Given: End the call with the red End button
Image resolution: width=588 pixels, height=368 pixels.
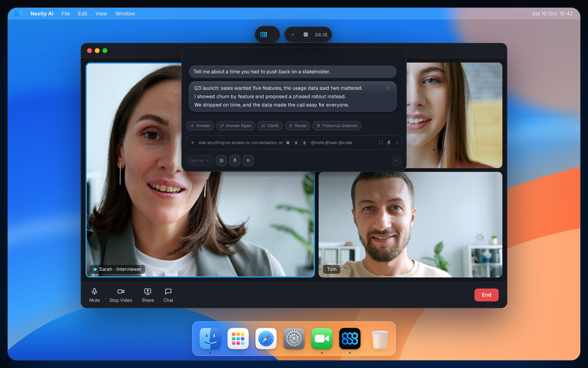Looking at the screenshot, I should [486, 295].
